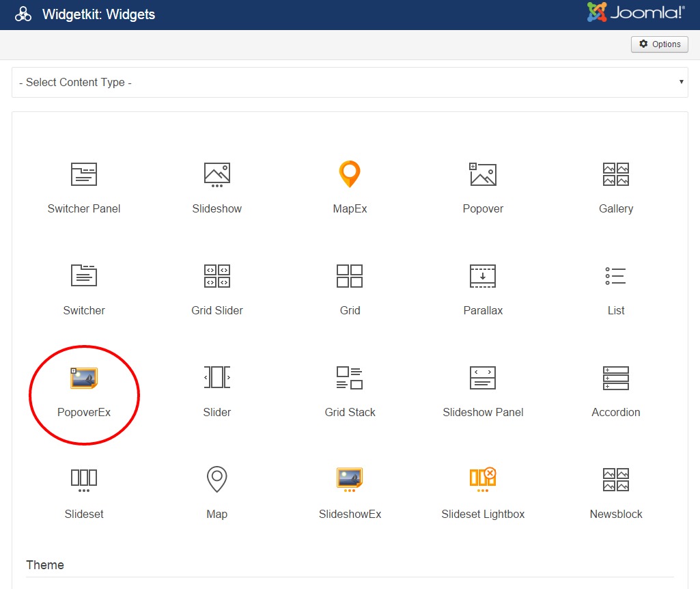700x589 pixels.
Task: Choose the Slider widget icon
Action: [217, 377]
